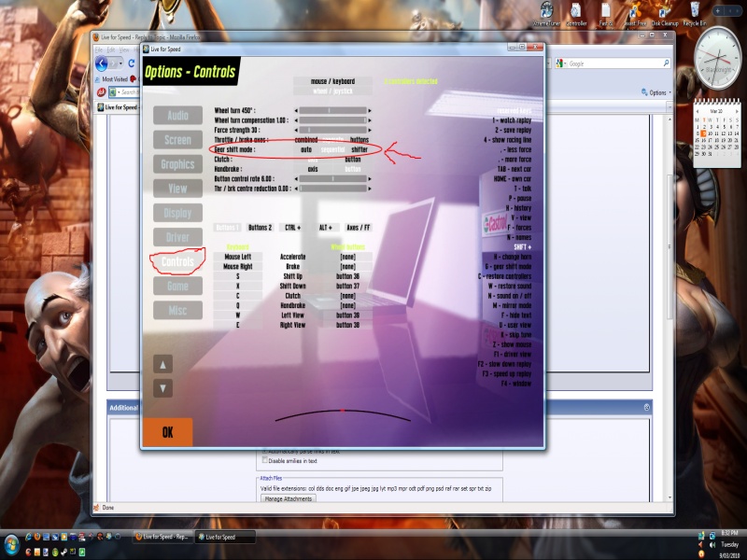Reassign Shift Down wheel button 37

(347, 287)
